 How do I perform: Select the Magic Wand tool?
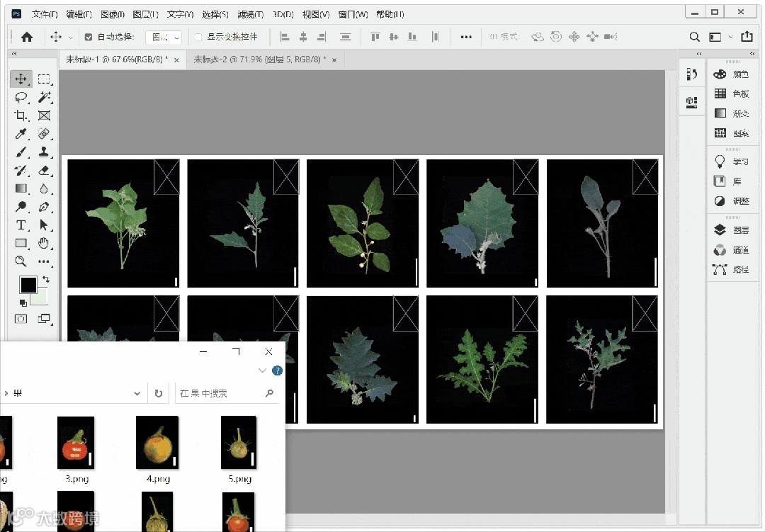tap(44, 97)
